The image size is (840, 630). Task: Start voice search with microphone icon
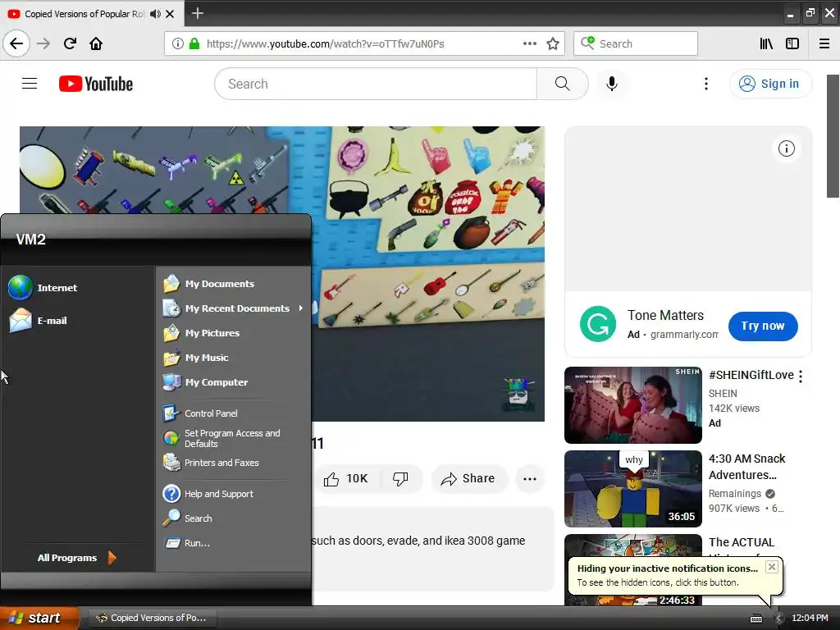[x=612, y=84]
